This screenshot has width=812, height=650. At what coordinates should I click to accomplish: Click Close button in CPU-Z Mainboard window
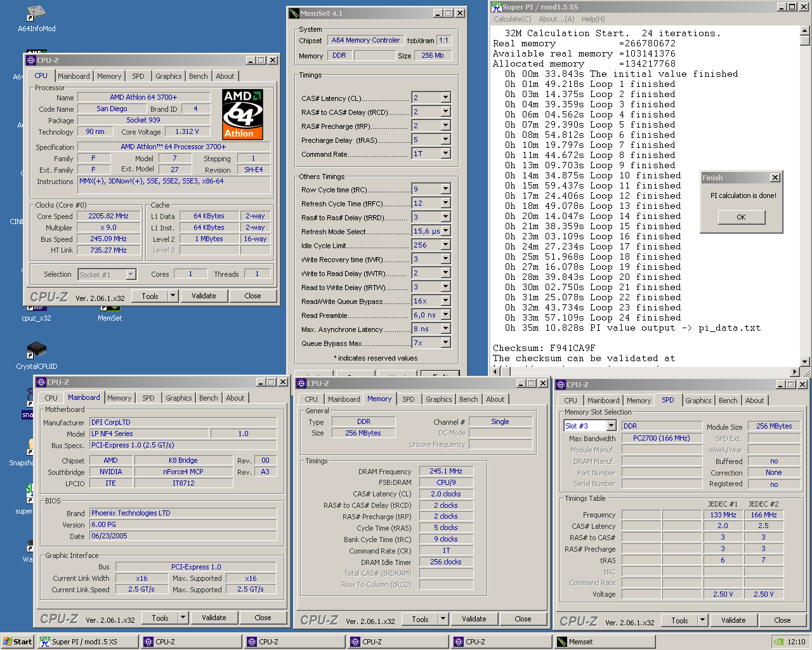point(263,618)
